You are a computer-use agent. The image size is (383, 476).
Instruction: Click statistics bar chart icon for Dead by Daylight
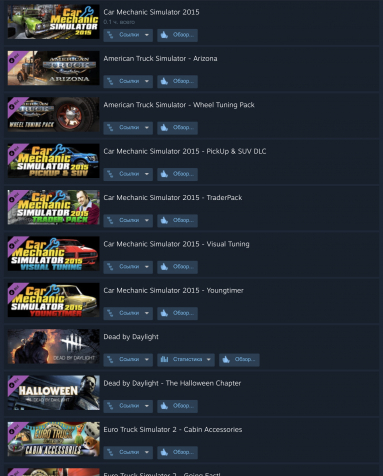[x=164, y=359]
